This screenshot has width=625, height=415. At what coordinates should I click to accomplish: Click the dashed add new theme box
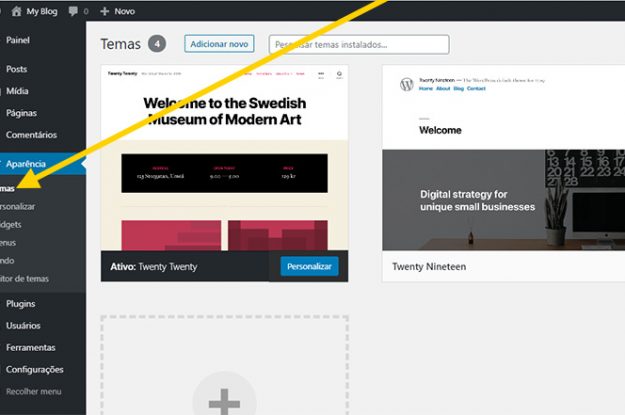pos(224,365)
